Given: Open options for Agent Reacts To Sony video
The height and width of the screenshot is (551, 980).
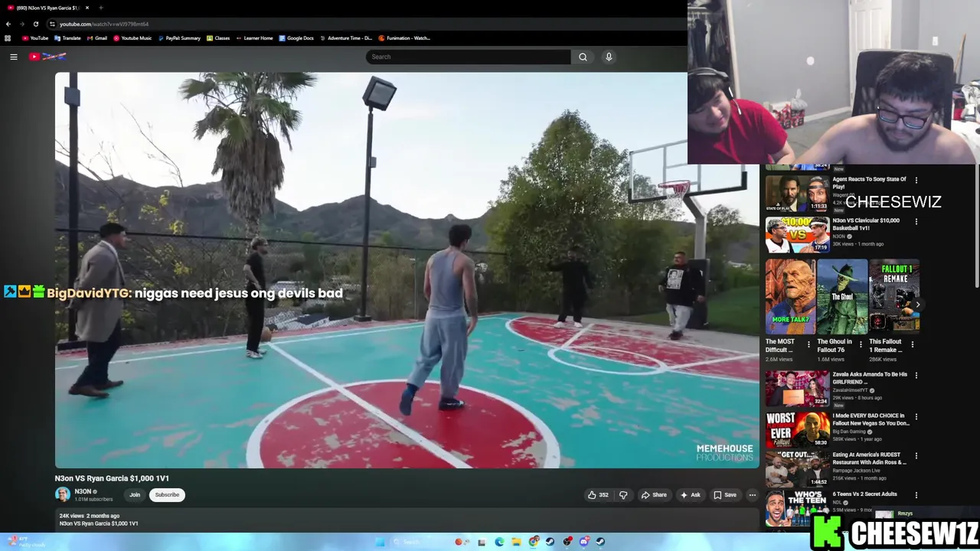Looking at the screenshot, I should click(x=916, y=181).
